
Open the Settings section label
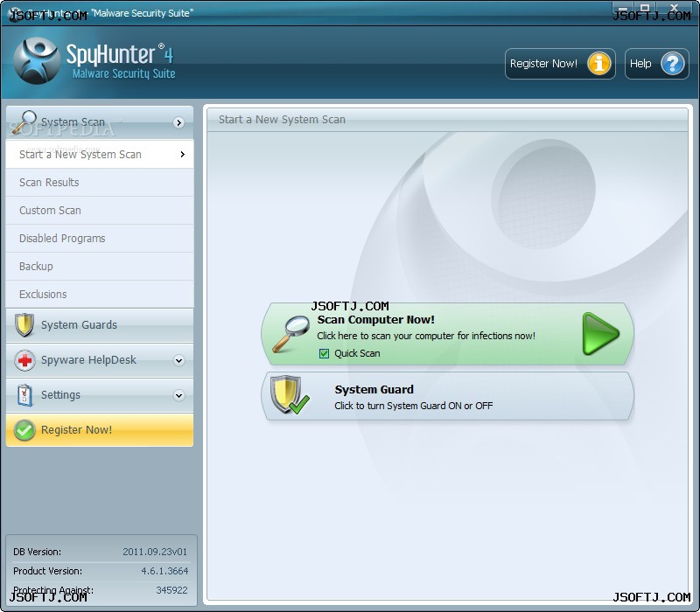tap(60, 395)
